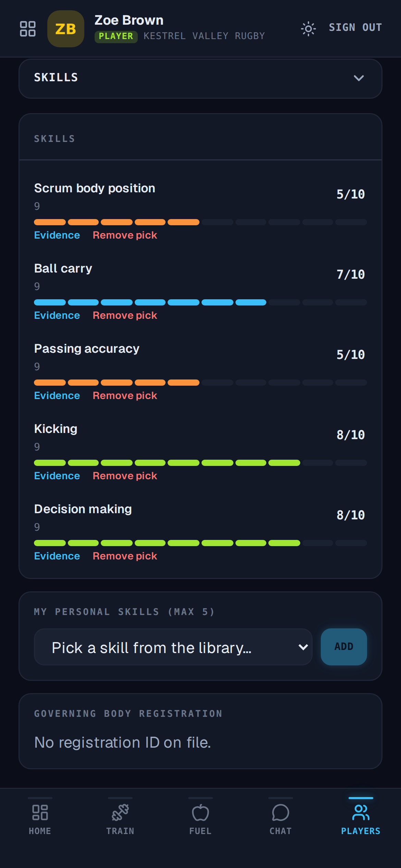This screenshot has height=868, width=401.
Task: Click the Passing accuracy rating bar
Action: (x=200, y=383)
